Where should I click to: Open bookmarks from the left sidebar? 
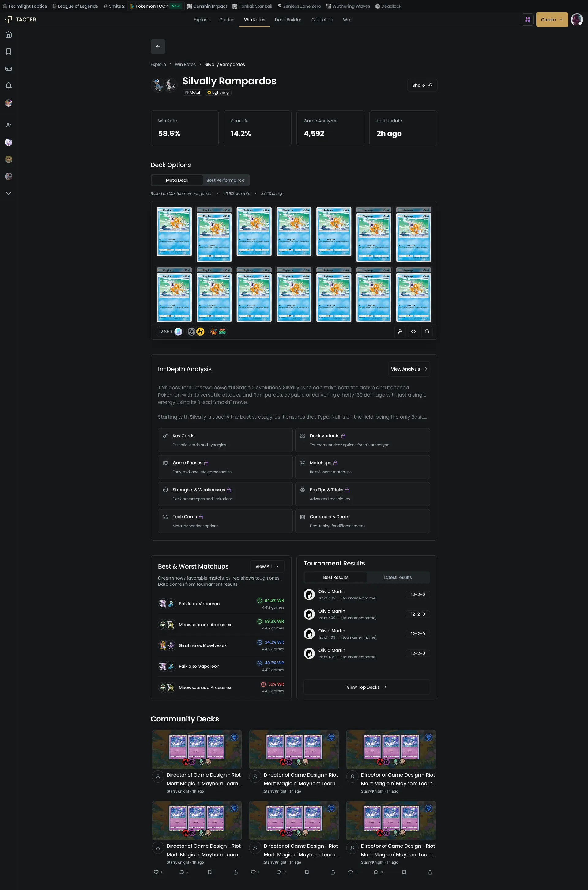point(9,51)
